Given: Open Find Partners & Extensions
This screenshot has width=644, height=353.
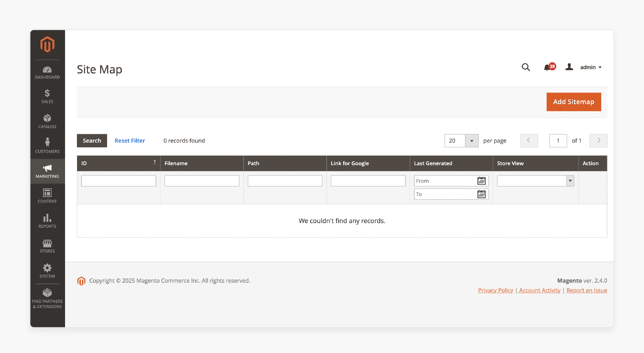Looking at the screenshot, I should coord(47,299).
